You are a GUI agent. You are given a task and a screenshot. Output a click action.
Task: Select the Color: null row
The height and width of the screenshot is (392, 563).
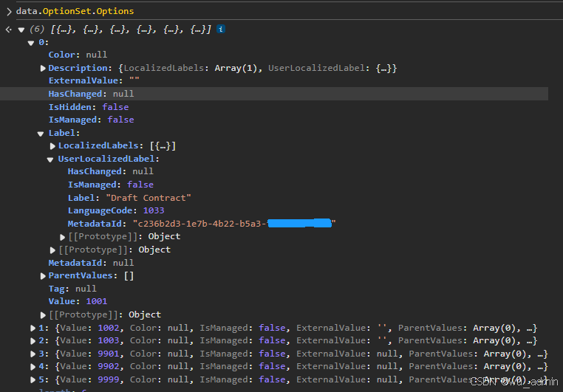point(78,55)
